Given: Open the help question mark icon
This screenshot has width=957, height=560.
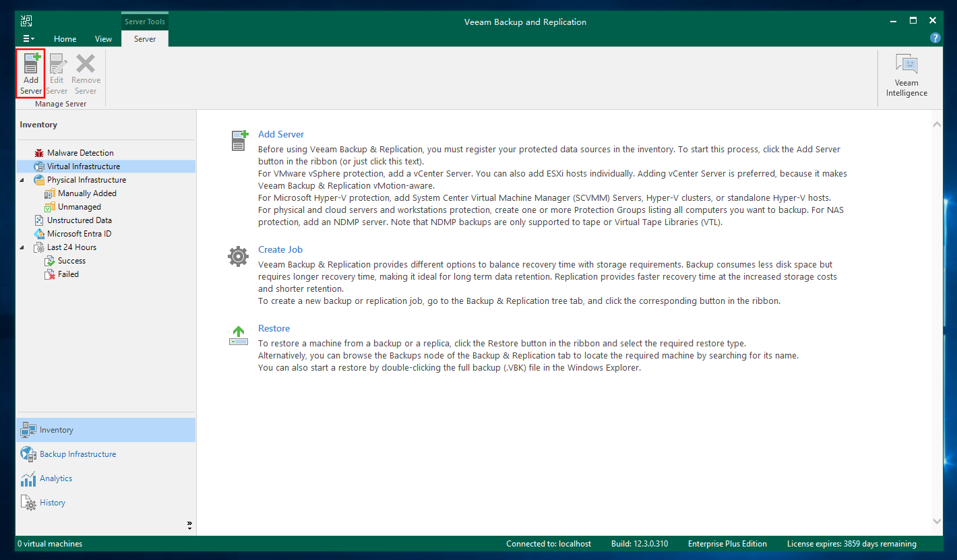Looking at the screenshot, I should tap(935, 38).
